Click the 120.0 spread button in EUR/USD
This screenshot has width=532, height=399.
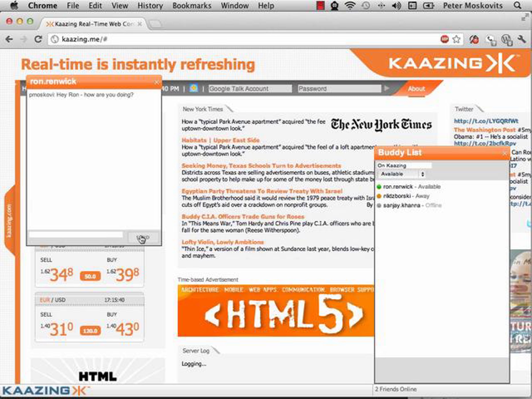pyautogui.click(x=90, y=331)
